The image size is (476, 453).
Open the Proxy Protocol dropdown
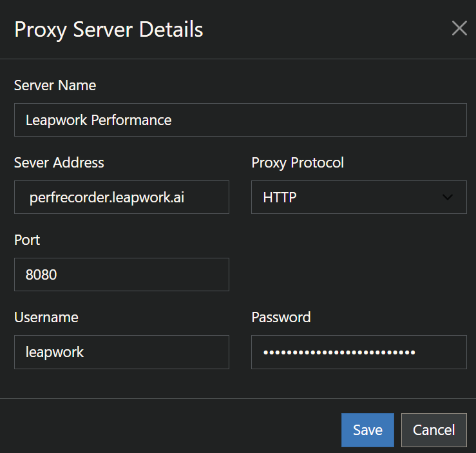(359, 197)
